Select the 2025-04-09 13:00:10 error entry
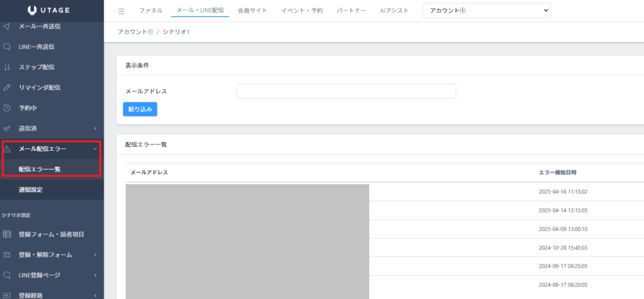The image size is (644, 299). (x=563, y=229)
